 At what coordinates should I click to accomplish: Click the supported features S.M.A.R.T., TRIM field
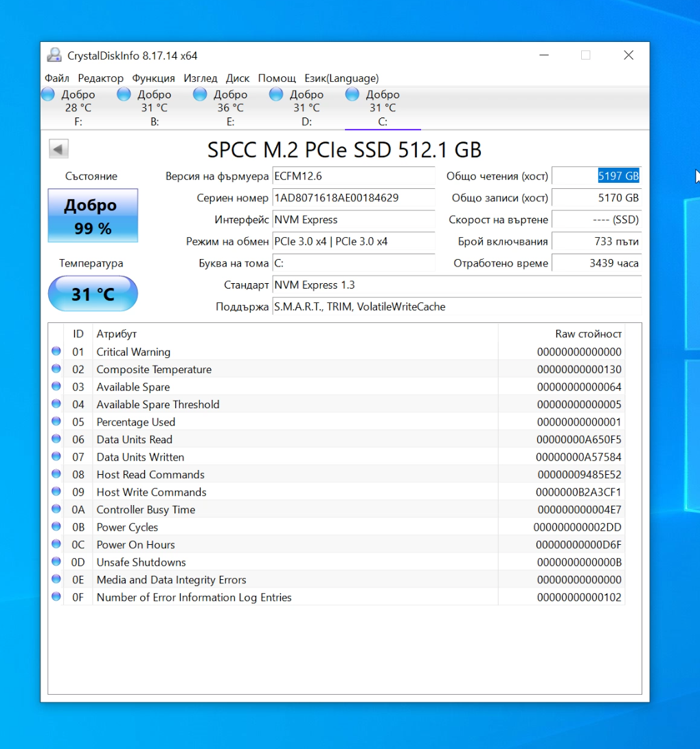point(457,306)
